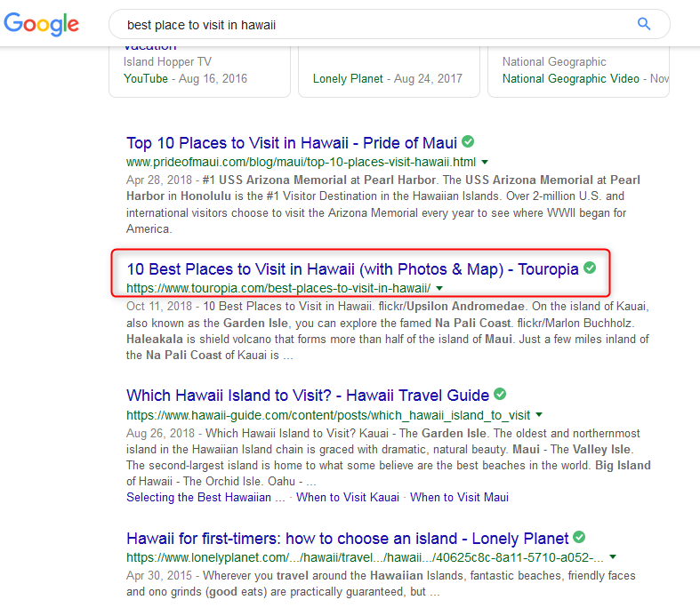Click the www.prideofmaui.com green URL text
700x608 pixels.
tap(301, 163)
